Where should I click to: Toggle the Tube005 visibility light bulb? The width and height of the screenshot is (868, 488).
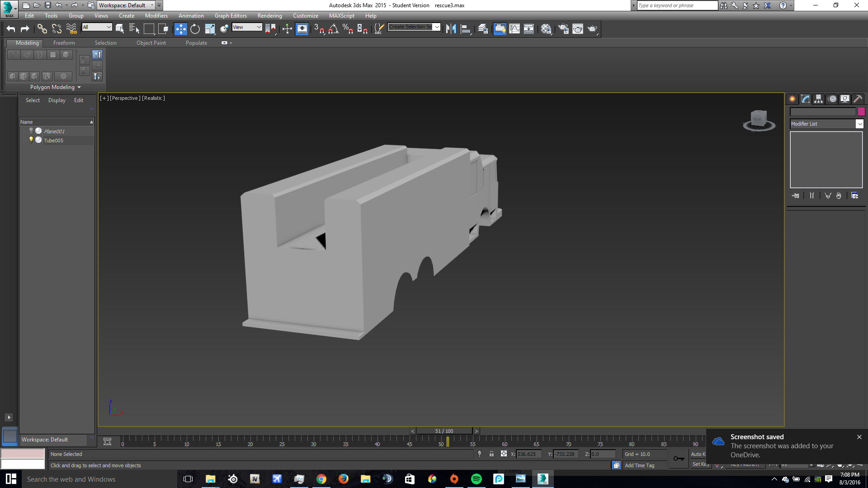coord(31,140)
